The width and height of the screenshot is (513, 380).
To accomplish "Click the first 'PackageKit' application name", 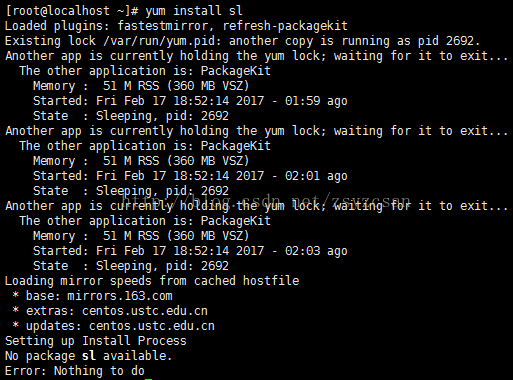I will 235,71.
